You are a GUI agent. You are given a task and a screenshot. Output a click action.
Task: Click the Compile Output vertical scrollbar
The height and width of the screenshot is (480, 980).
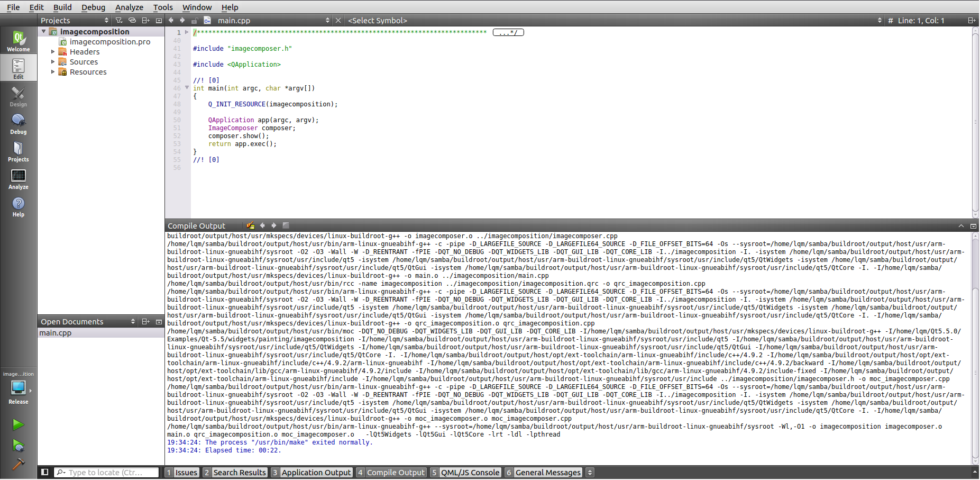click(975, 344)
